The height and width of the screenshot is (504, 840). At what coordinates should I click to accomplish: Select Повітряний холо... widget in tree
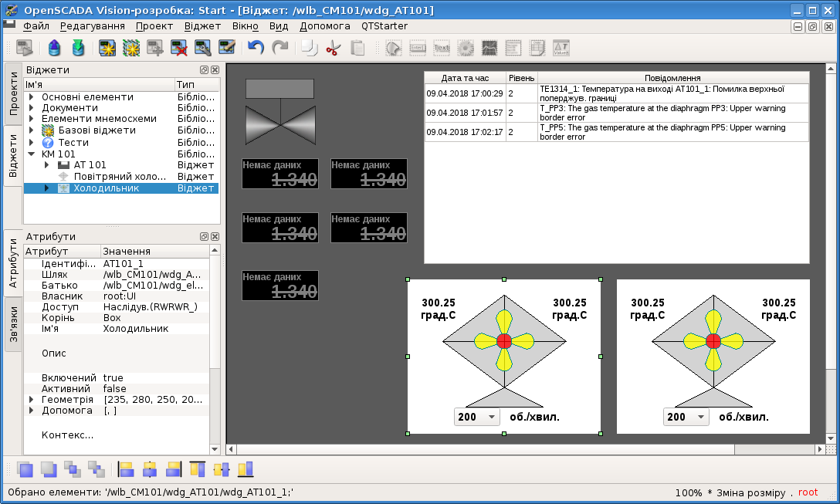click(119, 177)
